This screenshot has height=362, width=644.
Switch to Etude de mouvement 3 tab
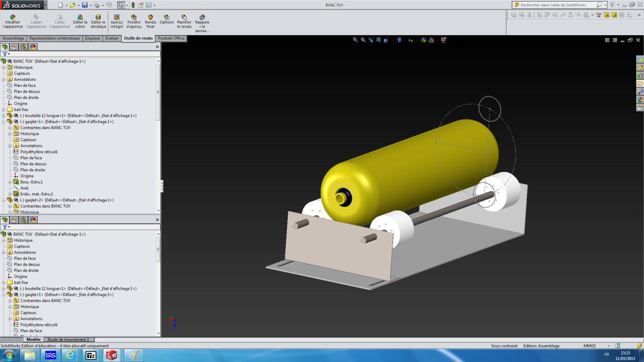[68, 339]
